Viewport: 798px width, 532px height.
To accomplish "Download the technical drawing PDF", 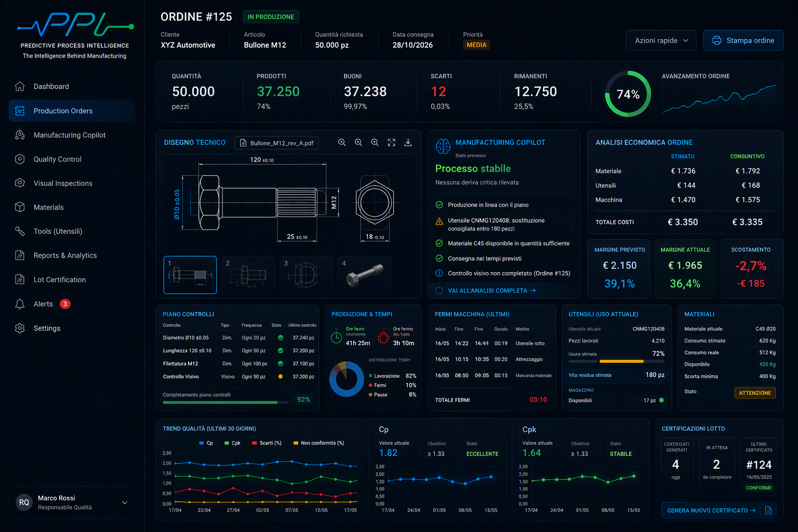I will coord(408,142).
